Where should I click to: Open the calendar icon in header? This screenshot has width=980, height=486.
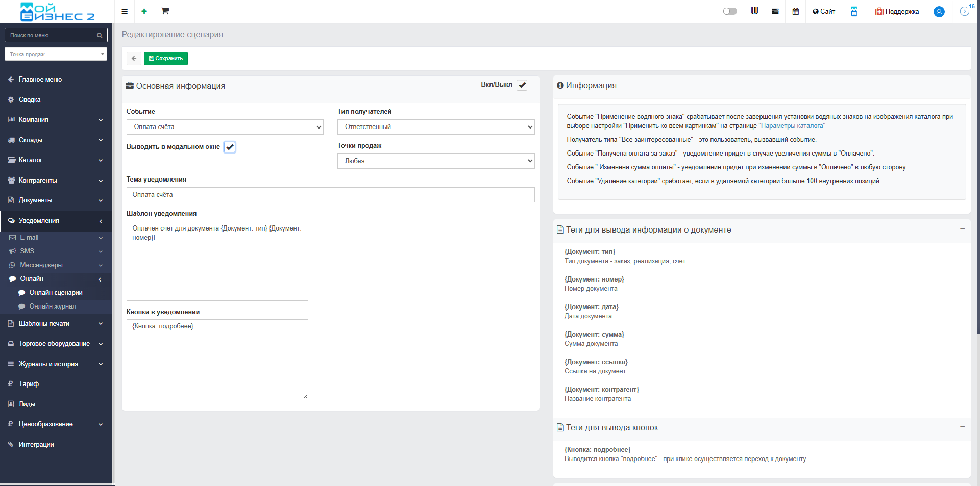[795, 11]
